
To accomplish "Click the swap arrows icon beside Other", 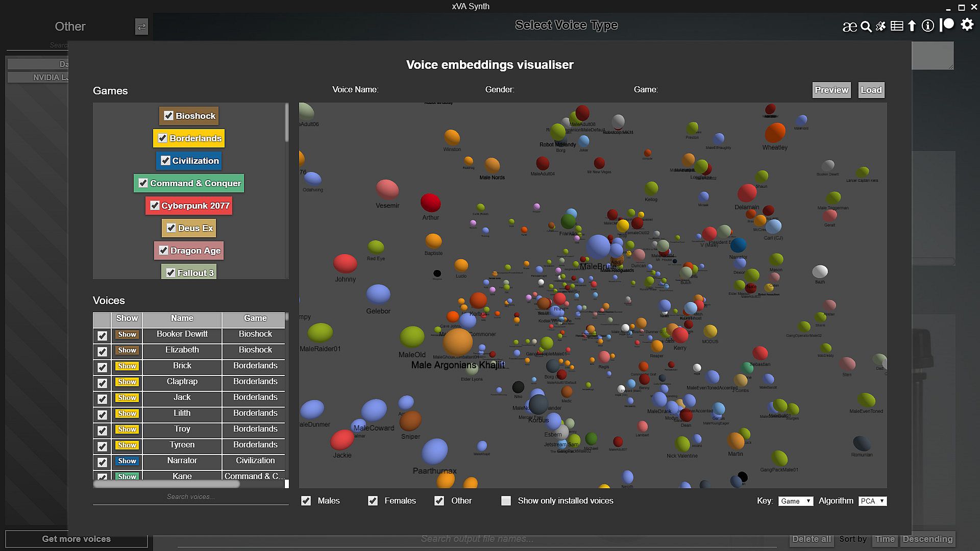I will (141, 27).
